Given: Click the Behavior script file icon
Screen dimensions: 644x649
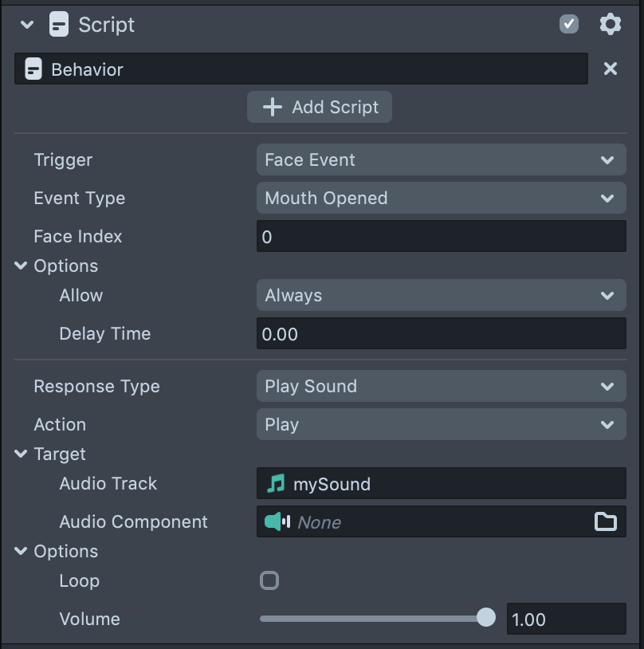Looking at the screenshot, I should tap(33, 69).
